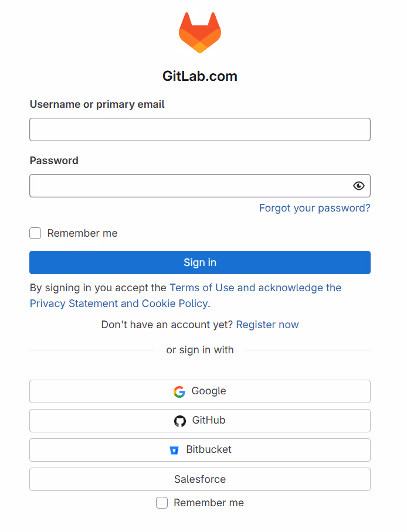
Task: Enable Remember me checkbox below password field
Action: (35, 233)
